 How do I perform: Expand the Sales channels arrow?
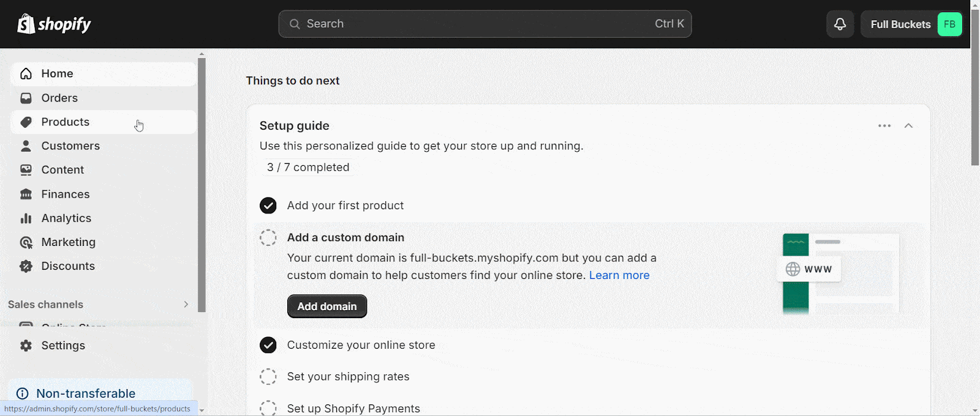[x=186, y=305]
